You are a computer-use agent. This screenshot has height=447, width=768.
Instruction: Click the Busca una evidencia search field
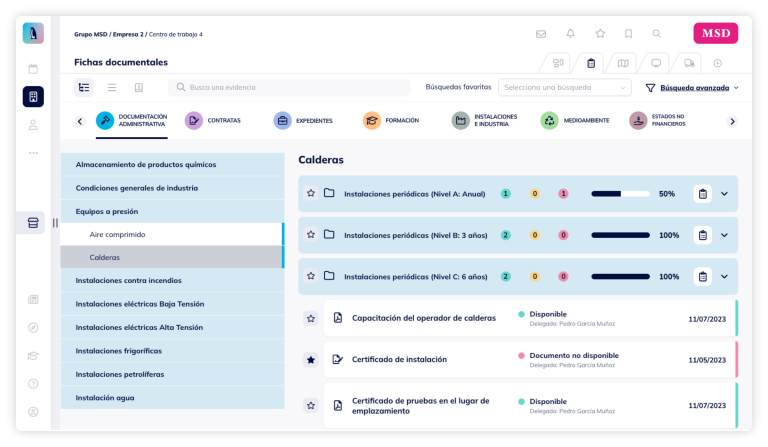coord(290,88)
